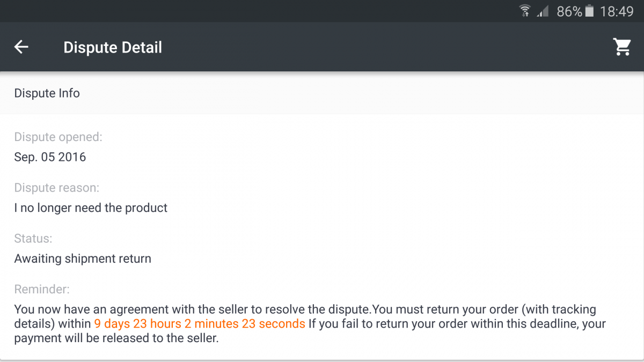
Task: Select the Sep. 05 2016 date
Action: click(x=50, y=157)
